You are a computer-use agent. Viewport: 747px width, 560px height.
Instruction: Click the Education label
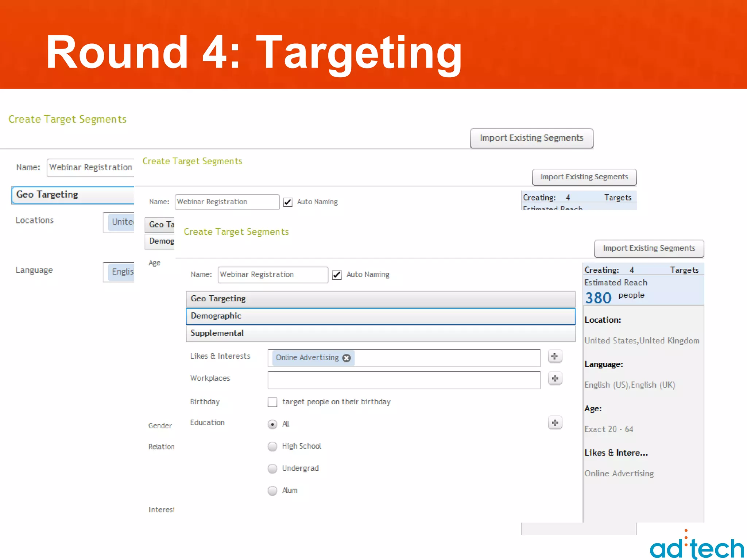pyautogui.click(x=207, y=423)
